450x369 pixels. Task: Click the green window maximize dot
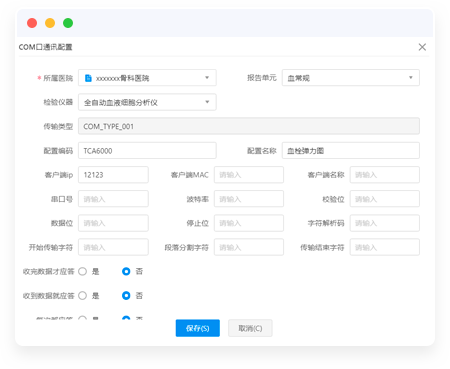point(68,23)
